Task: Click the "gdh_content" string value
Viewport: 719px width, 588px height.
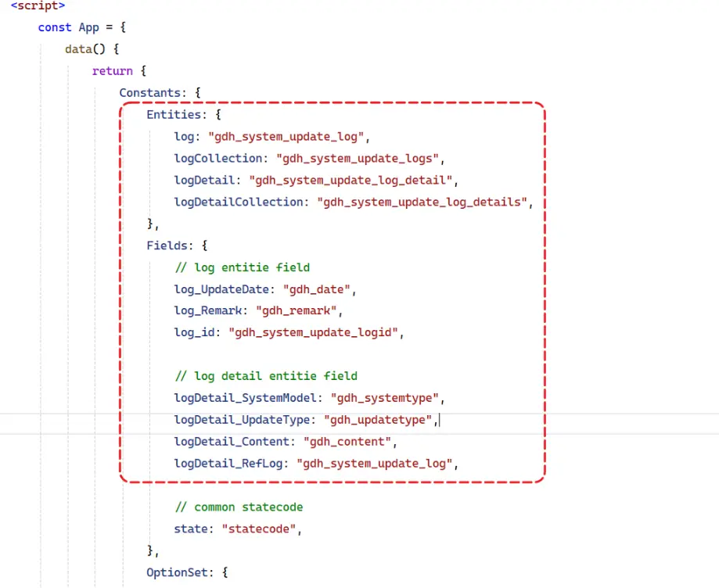Action: pyautogui.click(x=350, y=442)
